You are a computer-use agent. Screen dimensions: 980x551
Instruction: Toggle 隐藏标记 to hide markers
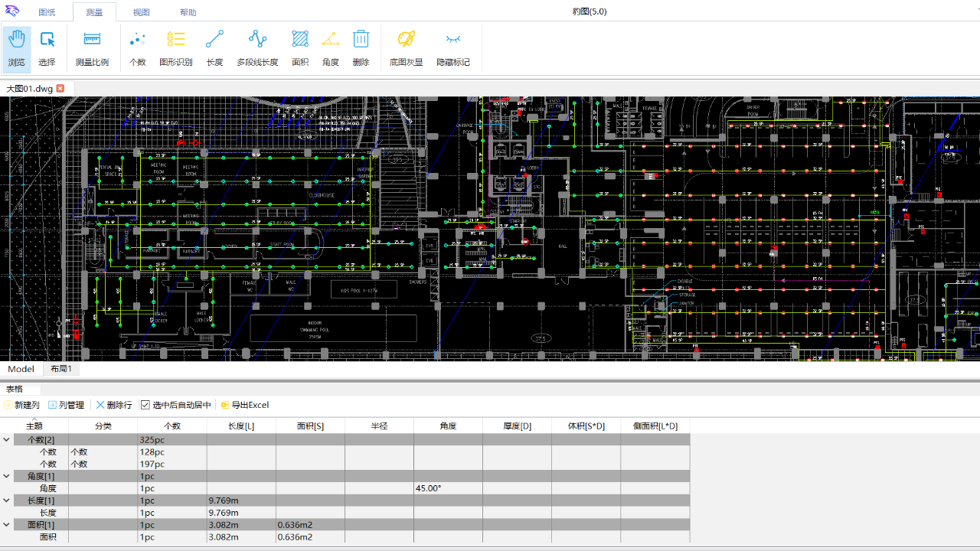click(x=453, y=47)
